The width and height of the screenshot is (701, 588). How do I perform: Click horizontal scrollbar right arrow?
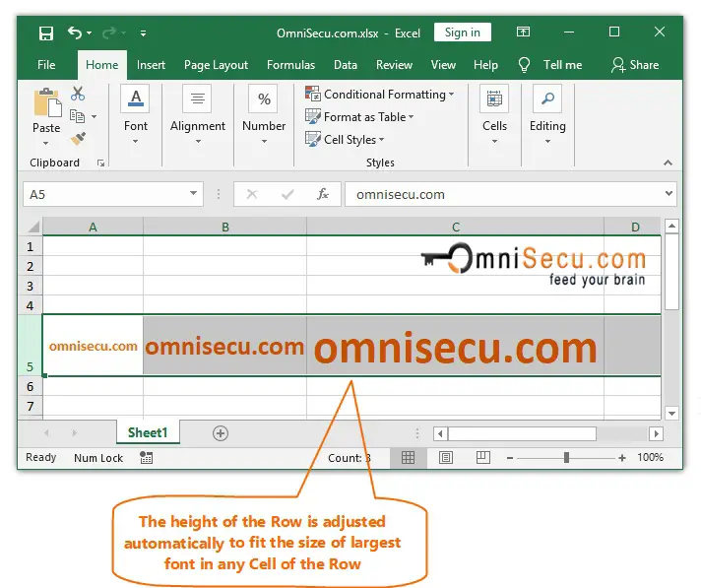[656, 433]
